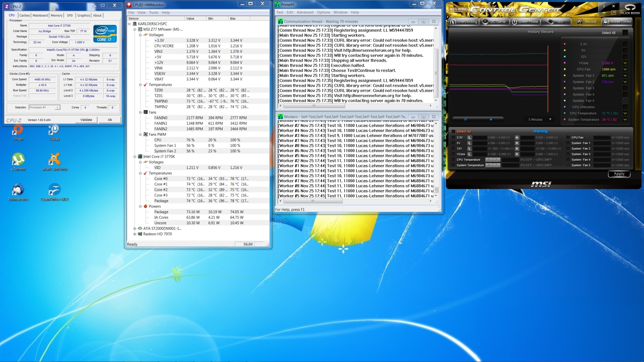The width and height of the screenshot is (644, 362).
Task: Expand the Radeon HD 7970 node
Action: (x=135, y=234)
